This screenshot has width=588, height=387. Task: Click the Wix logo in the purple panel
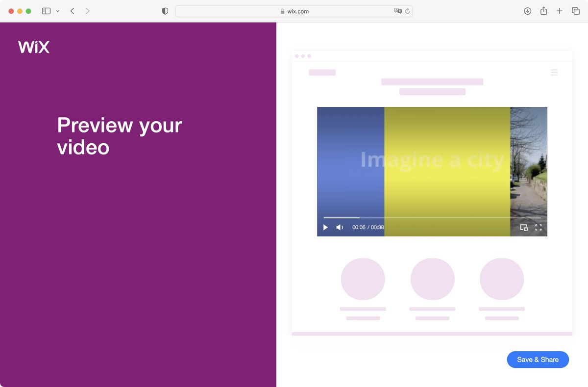[x=33, y=47]
